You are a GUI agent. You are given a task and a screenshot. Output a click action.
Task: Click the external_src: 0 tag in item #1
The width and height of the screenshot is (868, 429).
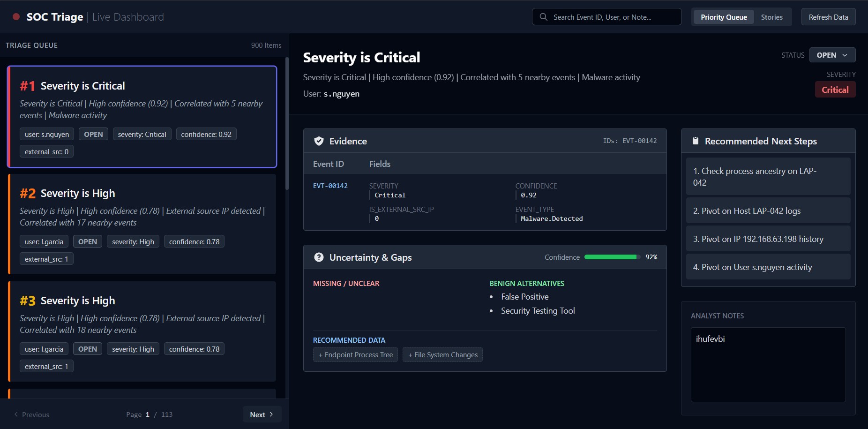pos(46,151)
